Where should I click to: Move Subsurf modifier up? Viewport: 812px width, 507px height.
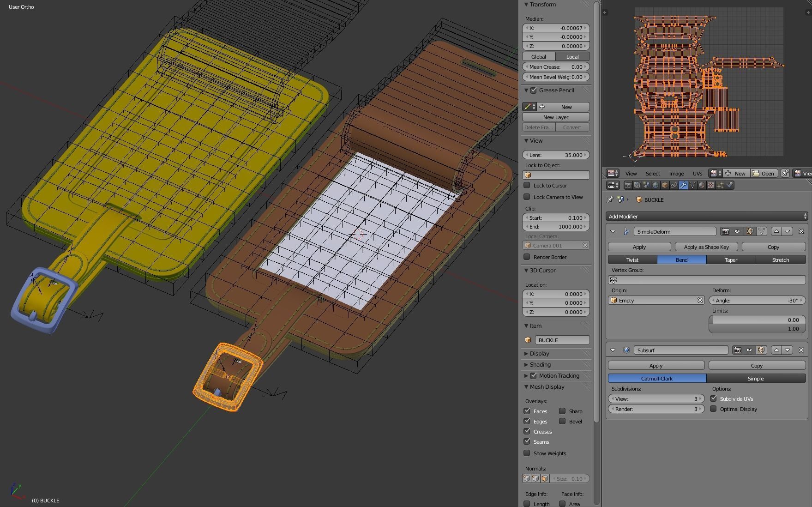tap(776, 350)
